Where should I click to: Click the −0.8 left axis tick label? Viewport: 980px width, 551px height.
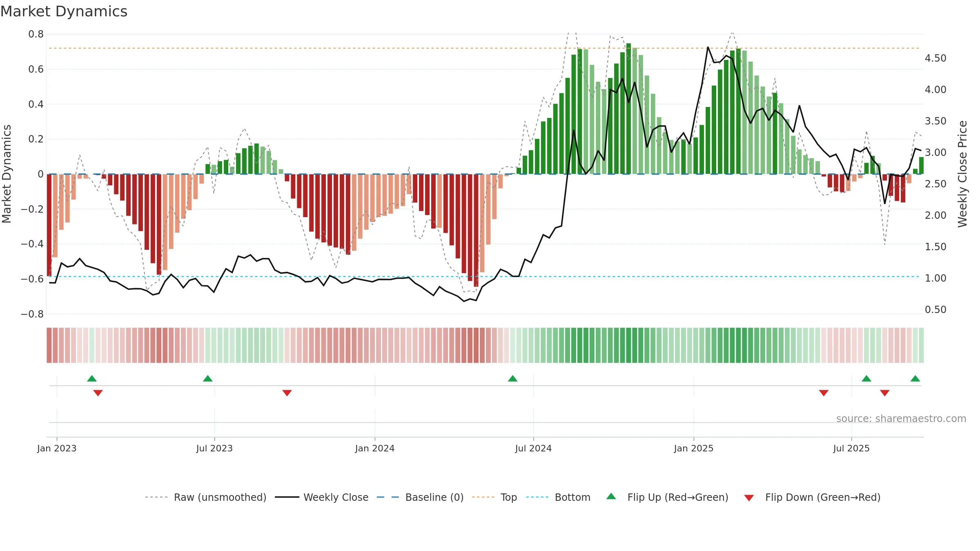[x=32, y=314]
